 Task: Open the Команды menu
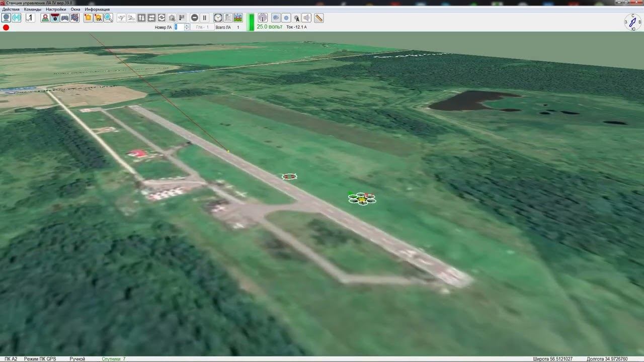(33, 10)
